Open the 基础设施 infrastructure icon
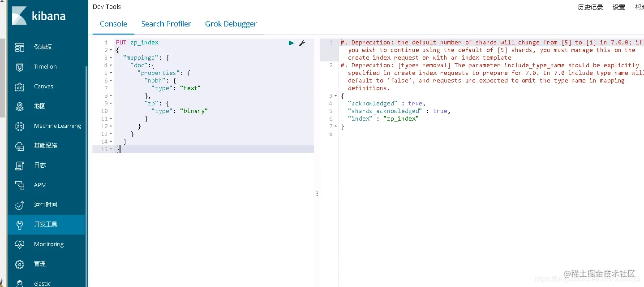This screenshot has height=287, width=644. pos(20,146)
